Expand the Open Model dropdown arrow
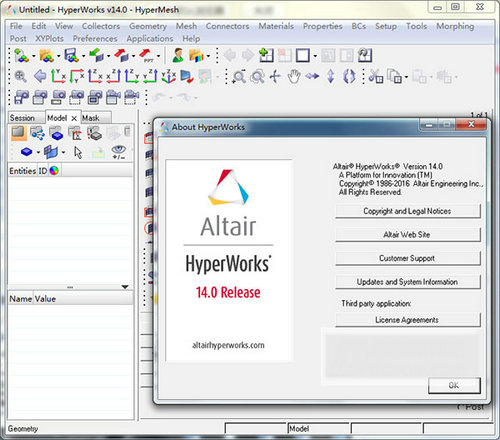Image resolution: width=500 pixels, height=440 pixels. 58,56
